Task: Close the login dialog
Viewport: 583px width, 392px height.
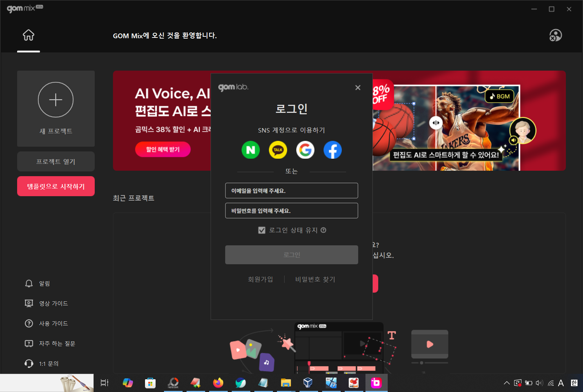Action: pyautogui.click(x=358, y=88)
